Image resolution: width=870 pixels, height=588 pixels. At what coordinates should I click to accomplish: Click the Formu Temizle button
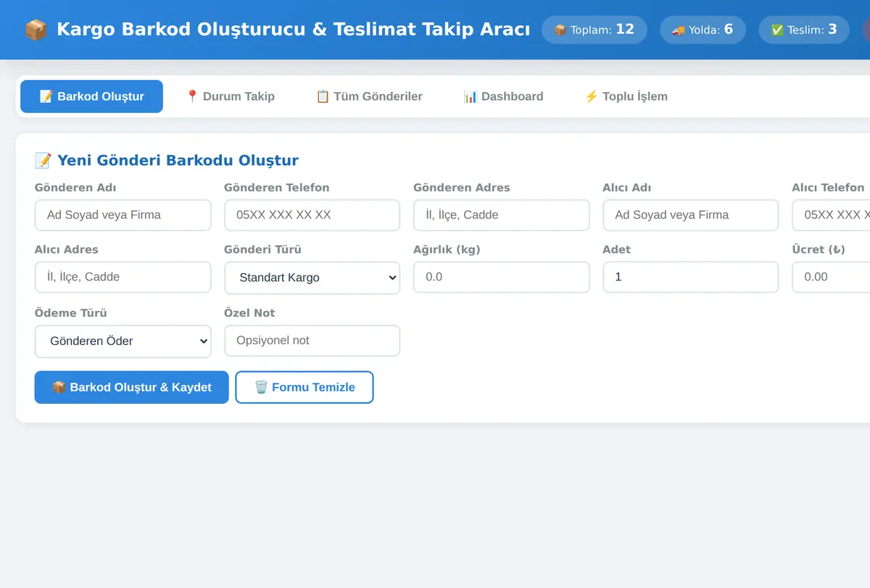click(304, 387)
